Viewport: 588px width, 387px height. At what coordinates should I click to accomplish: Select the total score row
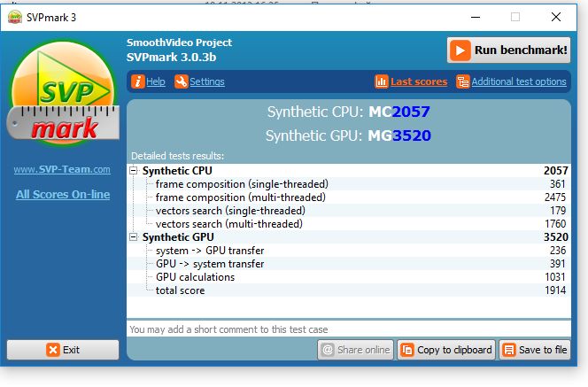coord(349,290)
